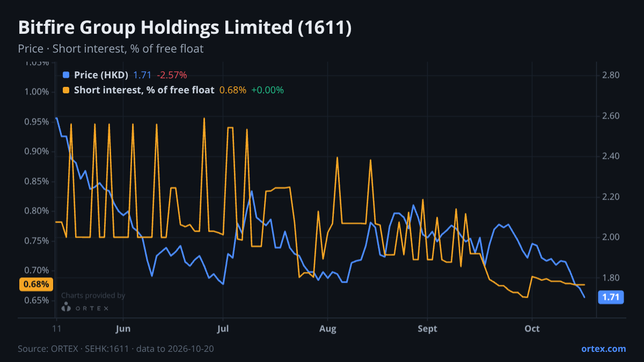Screen dimensions: 644x362
Task: Click the 1.71 price value in legend
Action: (142, 75)
